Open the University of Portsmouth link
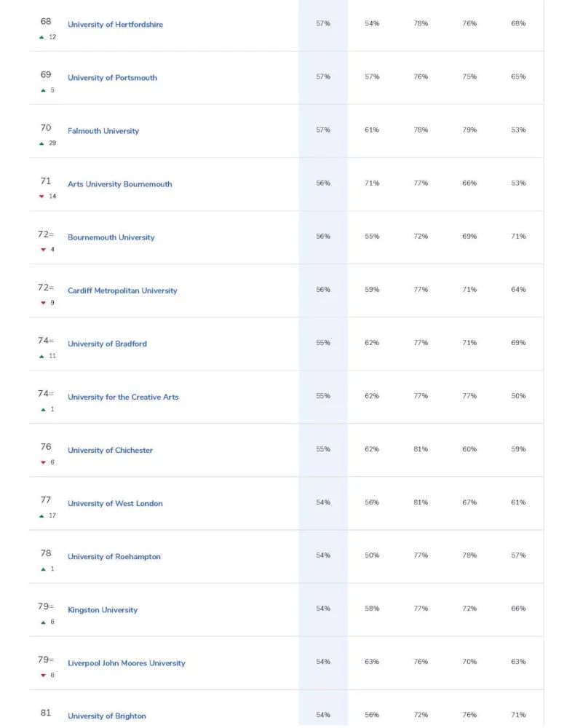 pyautogui.click(x=112, y=78)
